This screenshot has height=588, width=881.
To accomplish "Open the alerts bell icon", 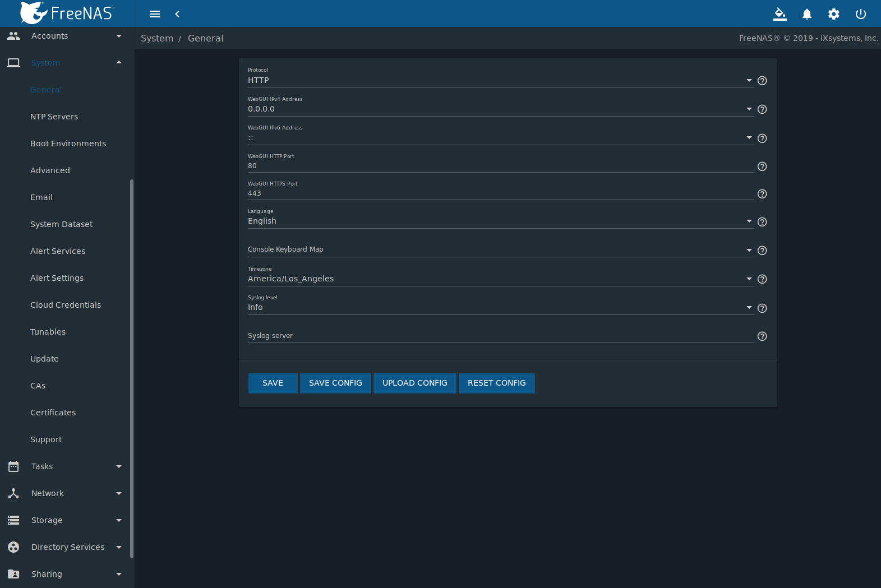I will (807, 14).
